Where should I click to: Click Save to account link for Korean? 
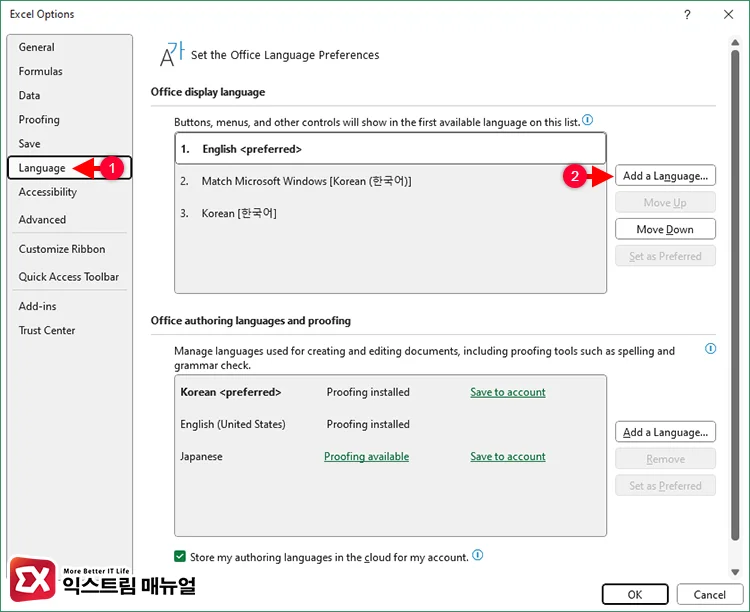tap(508, 392)
